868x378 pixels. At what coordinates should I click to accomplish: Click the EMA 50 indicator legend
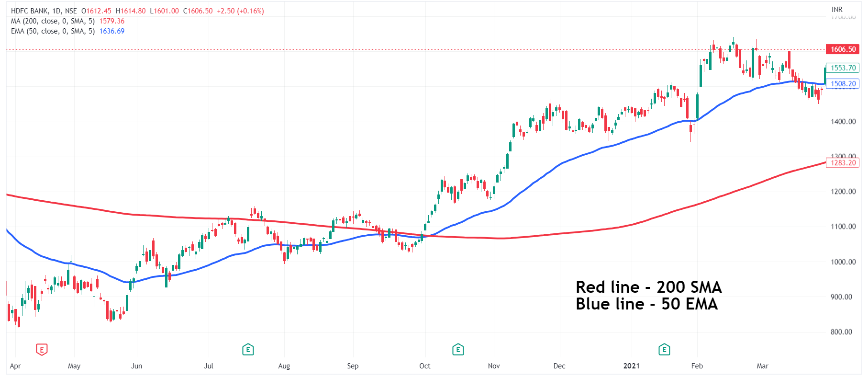pos(53,31)
